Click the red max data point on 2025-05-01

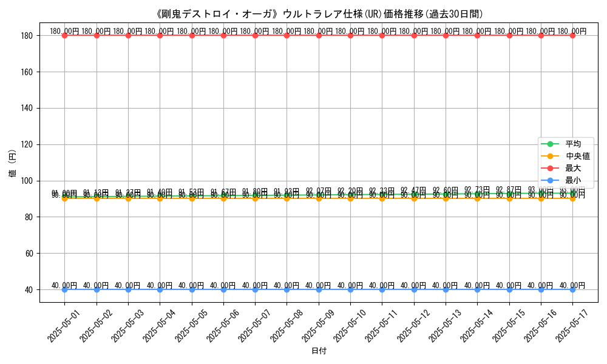tap(65, 36)
